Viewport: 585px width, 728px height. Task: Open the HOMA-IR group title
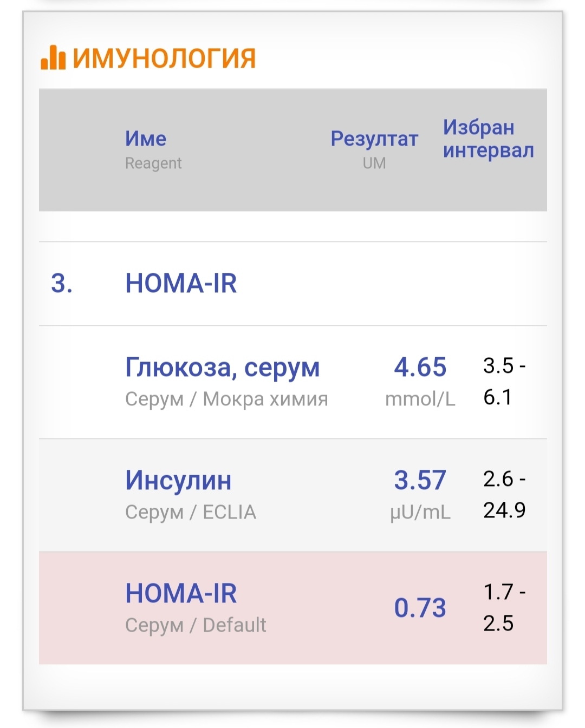point(181,283)
